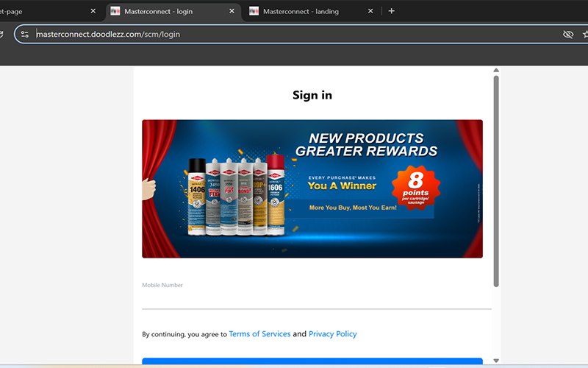Select the Masterconnect - login tab
This screenshot has height=368, width=588.
(x=158, y=11)
